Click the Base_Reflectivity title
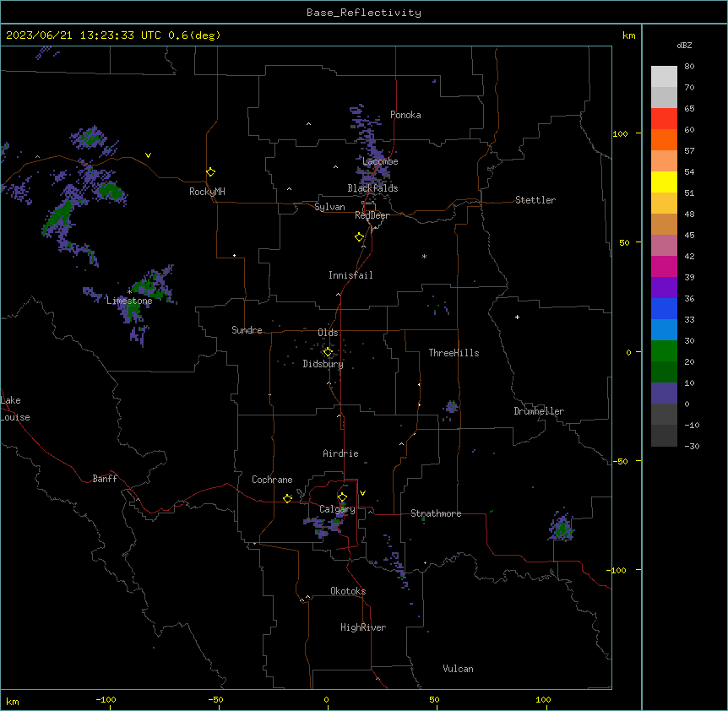This screenshot has height=711, width=728. click(364, 13)
